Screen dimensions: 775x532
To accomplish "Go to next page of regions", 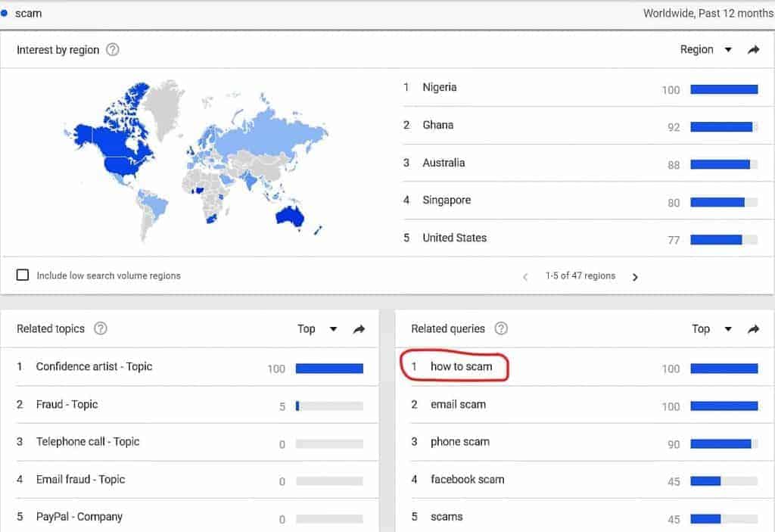I will coord(635,277).
